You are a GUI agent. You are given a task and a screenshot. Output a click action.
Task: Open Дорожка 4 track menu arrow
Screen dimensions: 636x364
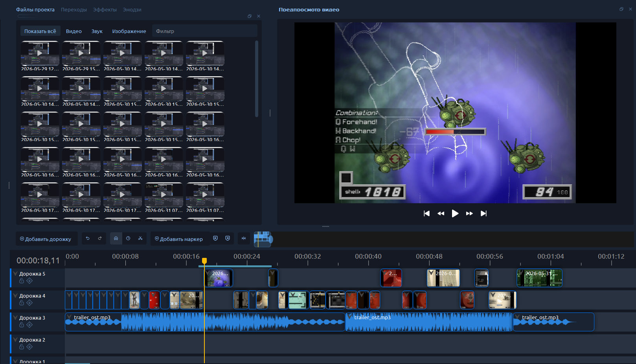[15, 296]
